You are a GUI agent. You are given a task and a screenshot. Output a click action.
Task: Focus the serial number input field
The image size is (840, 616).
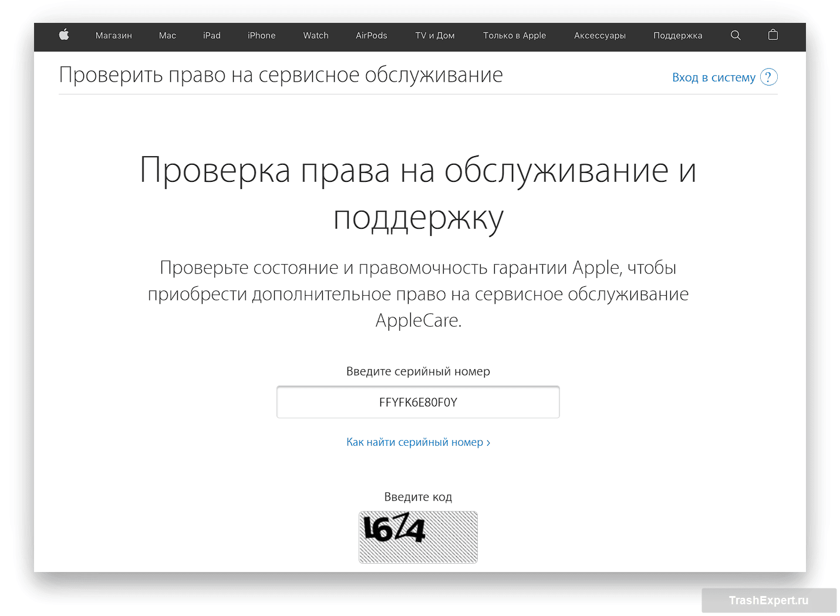tap(418, 402)
